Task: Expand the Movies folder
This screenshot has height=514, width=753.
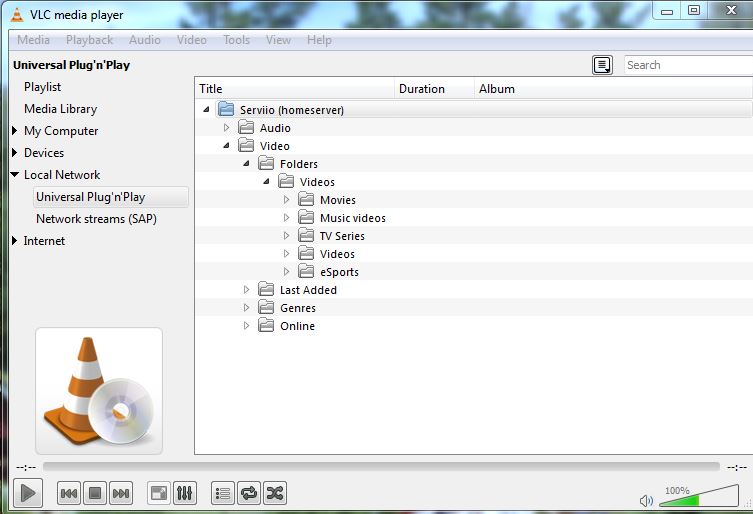Action: coord(286,200)
